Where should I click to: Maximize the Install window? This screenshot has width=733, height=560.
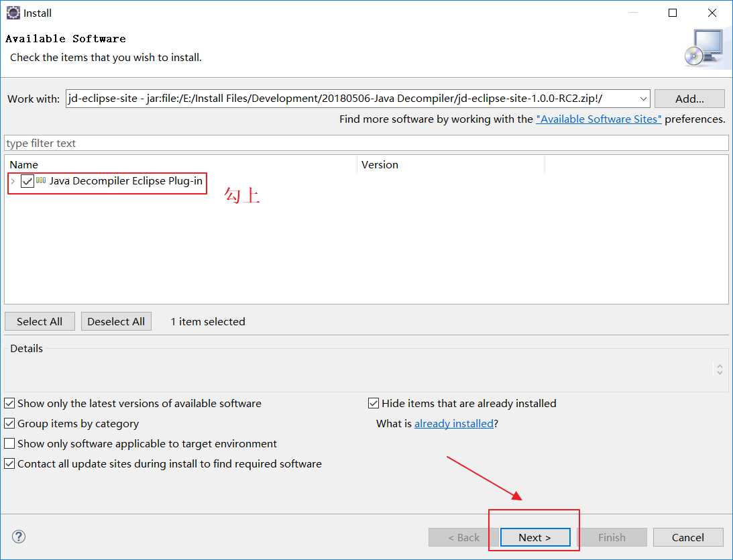[x=673, y=13]
